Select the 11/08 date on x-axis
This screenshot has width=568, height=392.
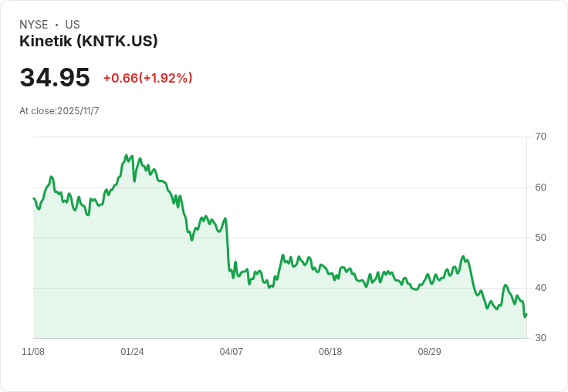pos(33,352)
